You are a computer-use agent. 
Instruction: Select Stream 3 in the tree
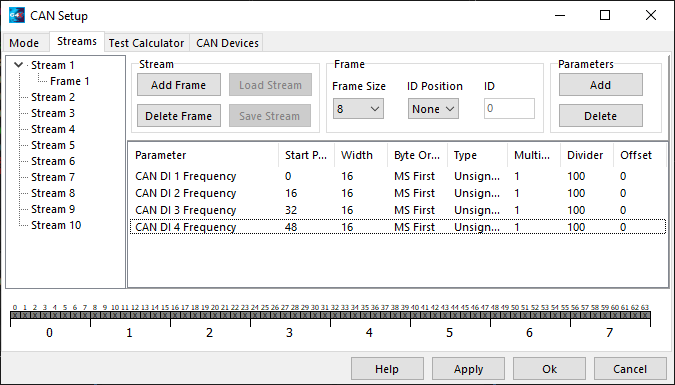53,113
